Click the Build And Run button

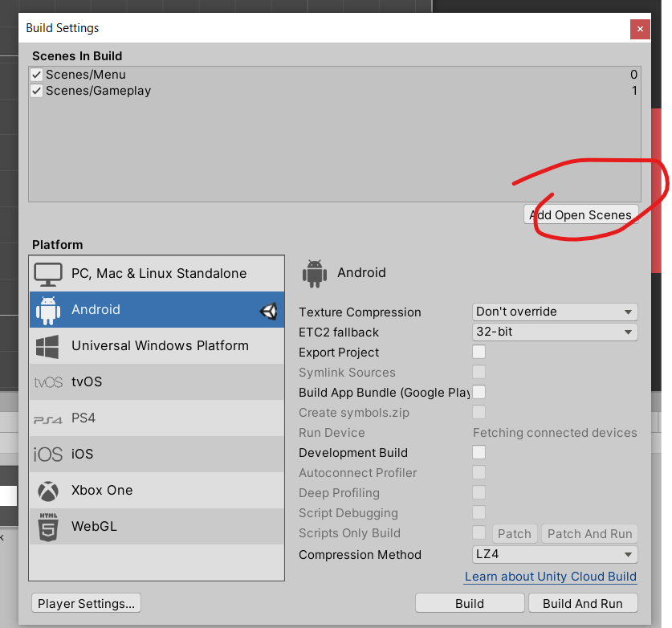click(583, 603)
